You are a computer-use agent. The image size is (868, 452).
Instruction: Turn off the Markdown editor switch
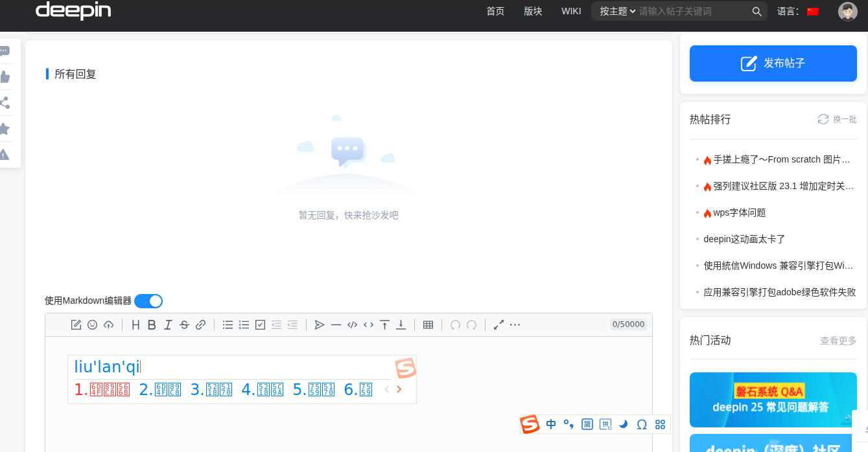click(148, 300)
